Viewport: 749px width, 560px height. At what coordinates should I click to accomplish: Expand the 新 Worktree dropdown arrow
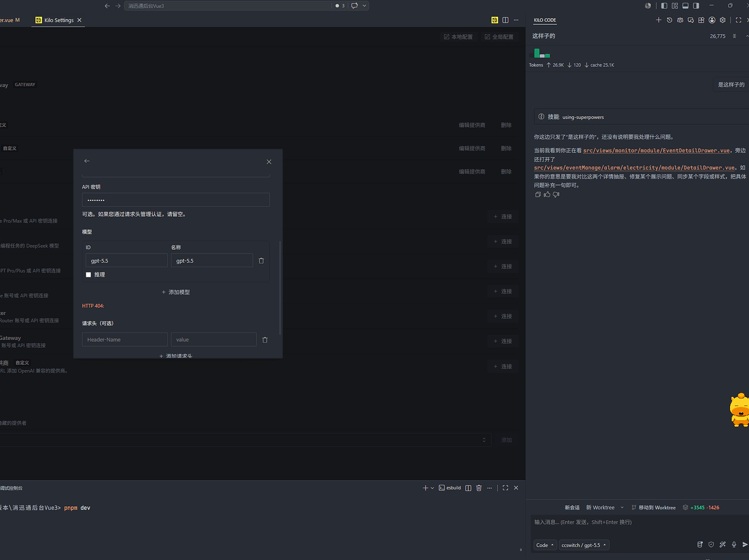tap(622, 507)
